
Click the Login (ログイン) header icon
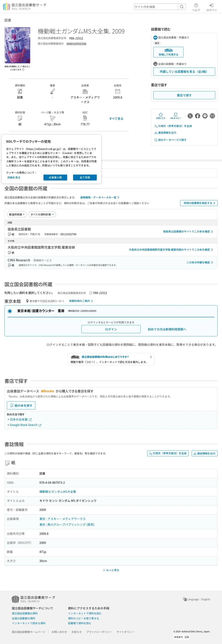point(211,7)
